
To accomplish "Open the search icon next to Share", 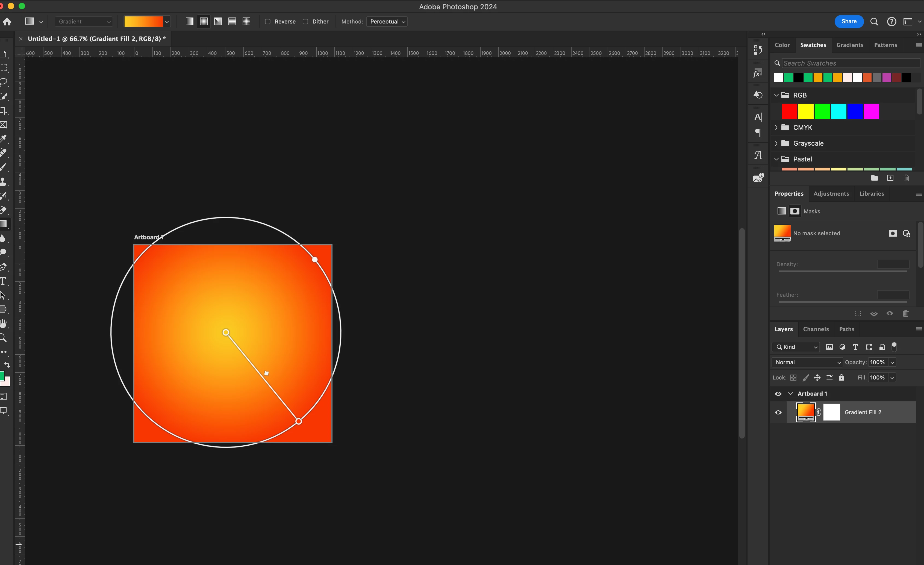I will click(x=874, y=21).
